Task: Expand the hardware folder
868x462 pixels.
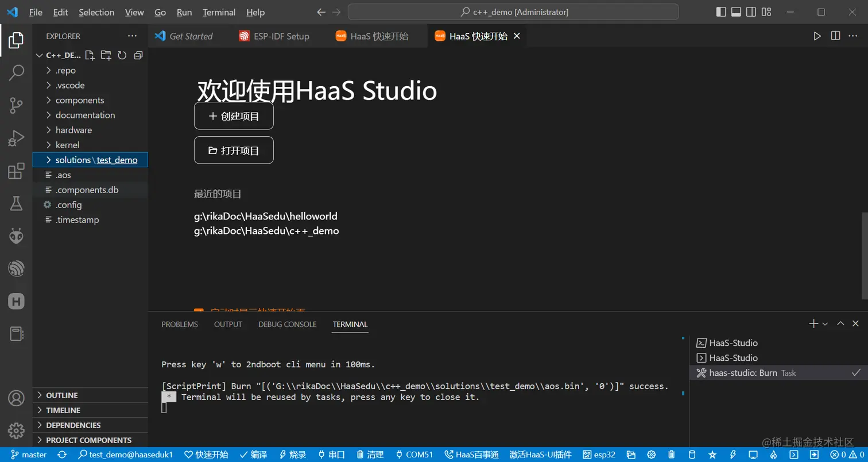Action: tap(90, 130)
